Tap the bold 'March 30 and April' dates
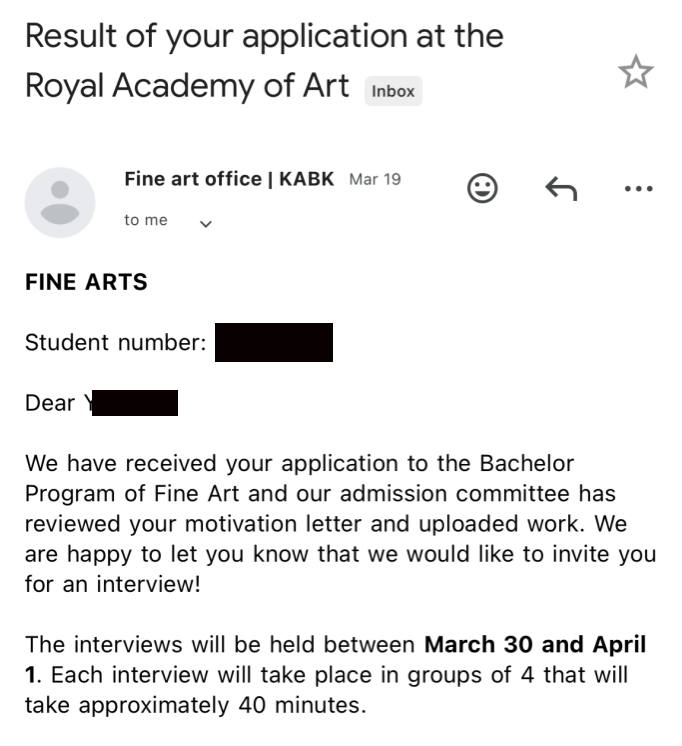The width and height of the screenshot is (682, 746). pyautogui.click(x=535, y=645)
